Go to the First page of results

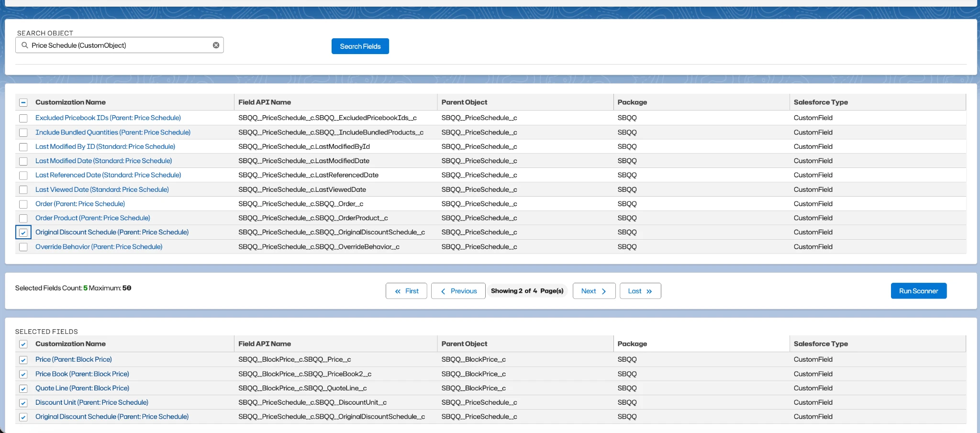[x=406, y=291]
